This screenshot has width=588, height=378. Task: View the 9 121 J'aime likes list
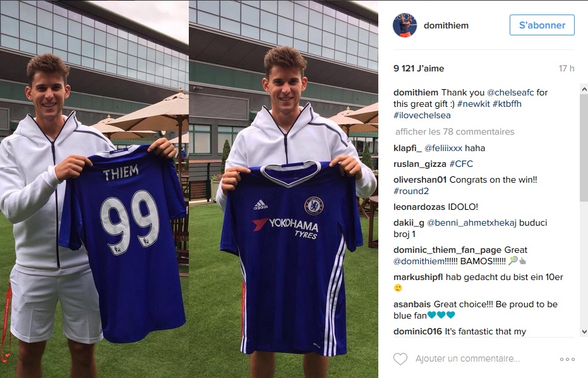pyautogui.click(x=419, y=68)
